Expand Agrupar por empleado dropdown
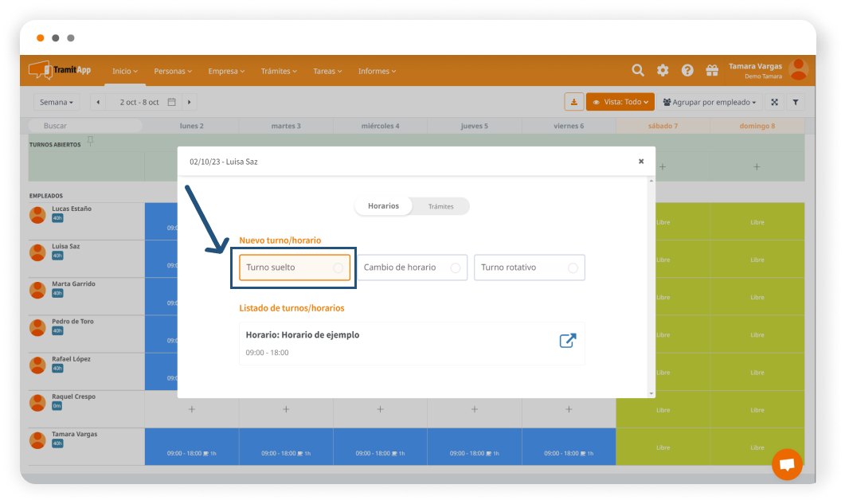This screenshot has height=504, width=845. (709, 102)
